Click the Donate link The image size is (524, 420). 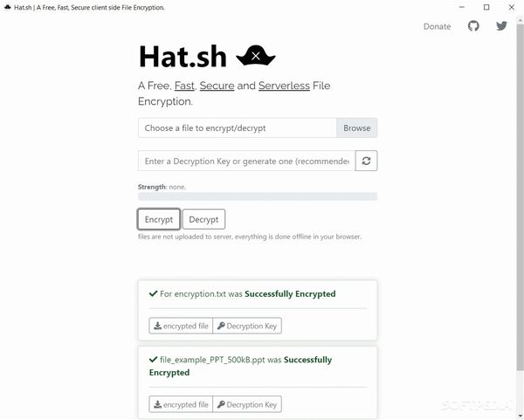[x=437, y=26]
